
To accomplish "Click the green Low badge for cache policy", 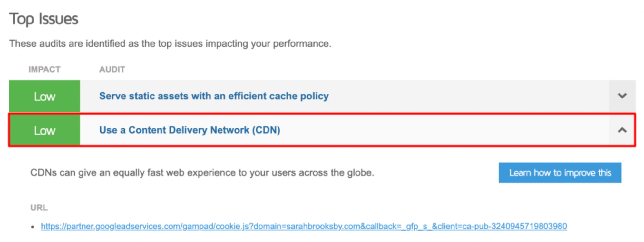I will coord(44,96).
